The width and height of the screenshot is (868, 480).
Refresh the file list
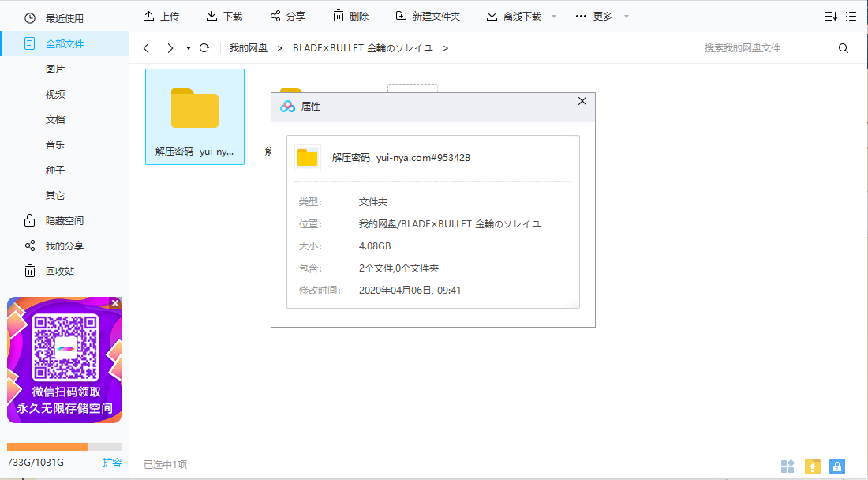pos(204,48)
